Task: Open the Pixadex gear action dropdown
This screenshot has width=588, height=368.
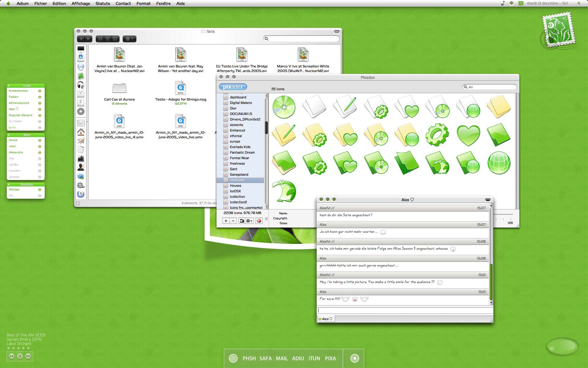Action: point(249,221)
